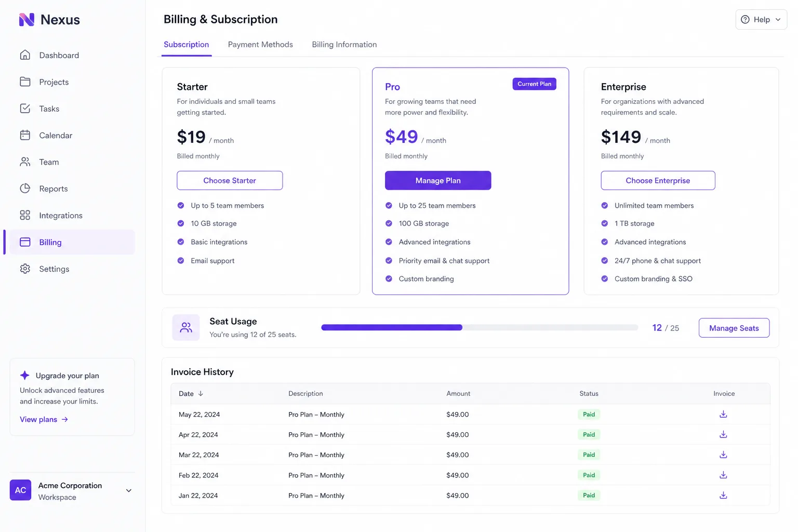Image resolution: width=798 pixels, height=532 pixels.
Task: Open the Team sidebar item
Action: pyautogui.click(x=72, y=162)
